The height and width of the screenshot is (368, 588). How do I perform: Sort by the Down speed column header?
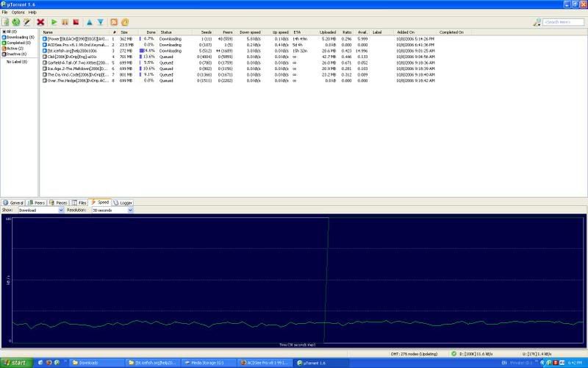point(248,32)
